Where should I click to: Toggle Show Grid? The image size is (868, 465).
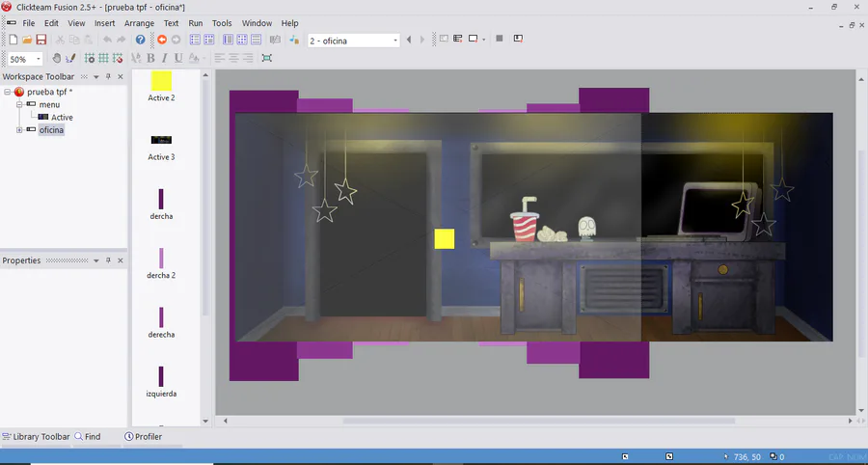pos(103,58)
